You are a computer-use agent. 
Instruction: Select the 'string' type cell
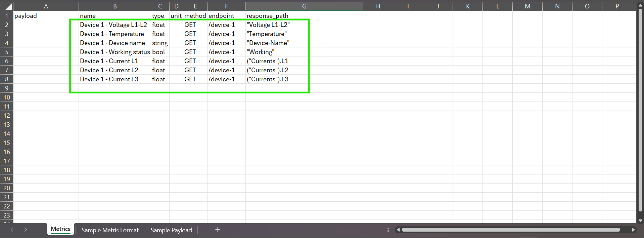coord(160,43)
